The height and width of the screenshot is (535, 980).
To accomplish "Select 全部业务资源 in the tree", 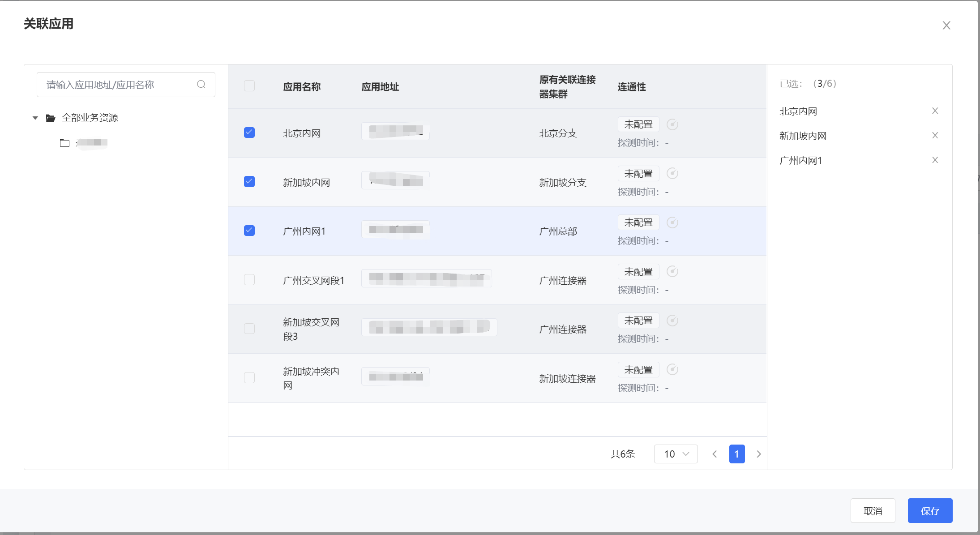I will (90, 118).
